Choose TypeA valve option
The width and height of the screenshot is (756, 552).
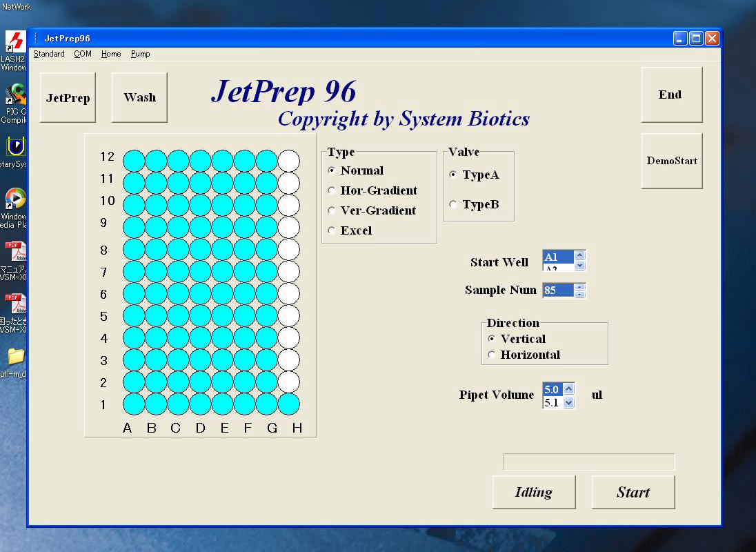point(452,175)
